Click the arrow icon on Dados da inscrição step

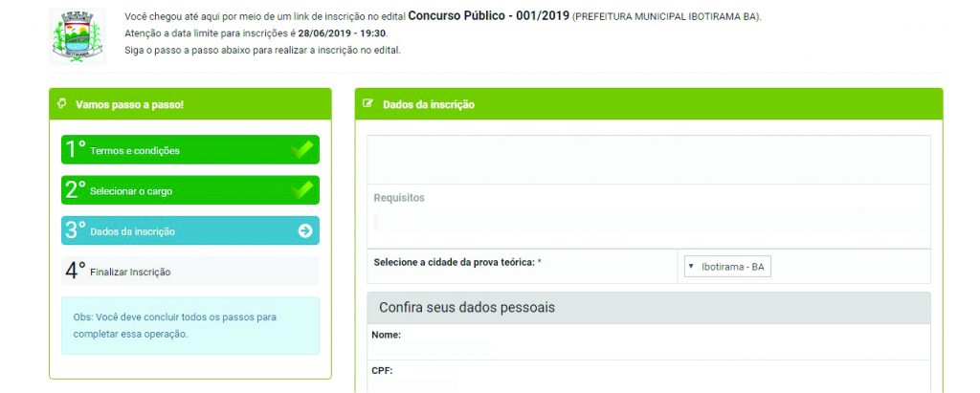pyautogui.click(x=305, y=230)
